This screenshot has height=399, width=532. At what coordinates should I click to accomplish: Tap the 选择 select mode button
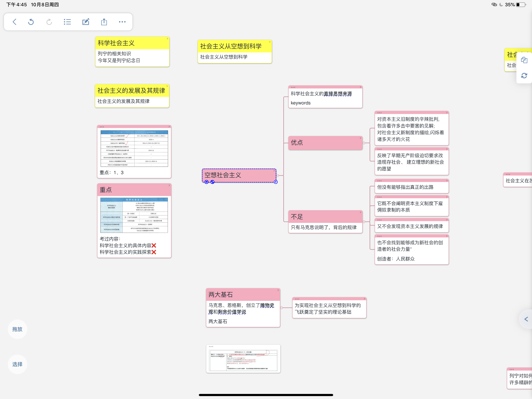click(17, 364)
